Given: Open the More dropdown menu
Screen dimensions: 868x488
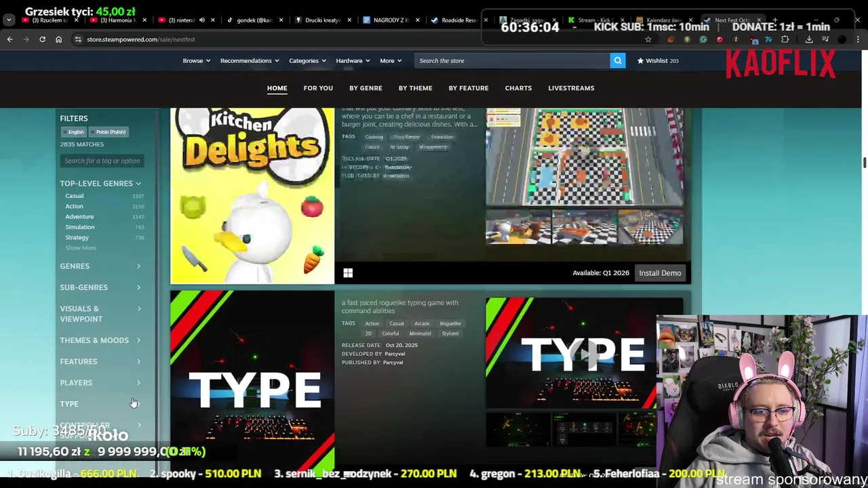Looking at the screenshot, I should (x=391, y=60).
